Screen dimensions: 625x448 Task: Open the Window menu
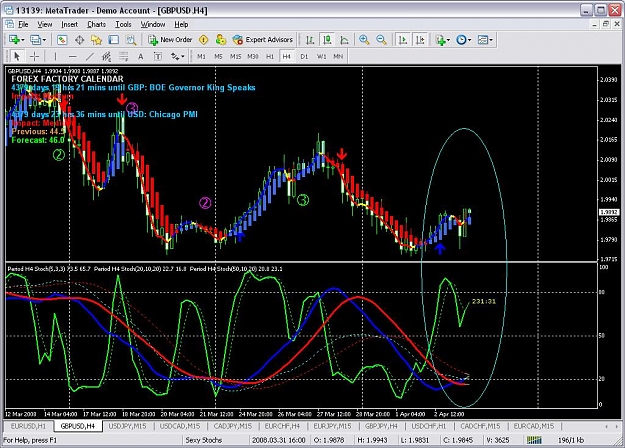click(x=153, y=24)
